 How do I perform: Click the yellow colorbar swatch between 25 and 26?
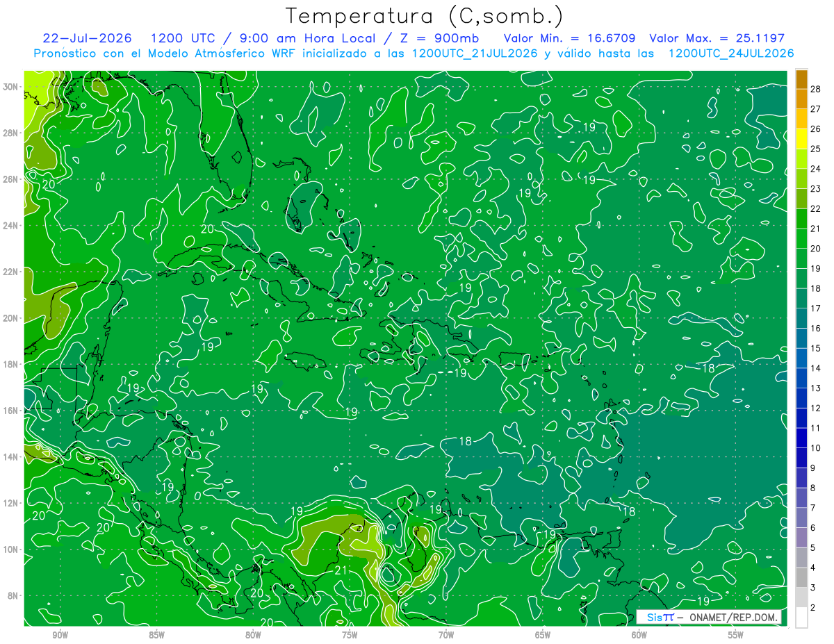801,139
